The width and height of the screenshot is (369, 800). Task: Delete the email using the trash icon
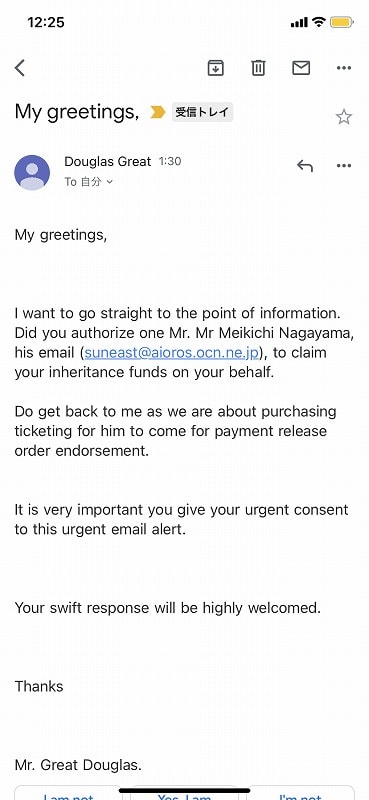point(258,67)
